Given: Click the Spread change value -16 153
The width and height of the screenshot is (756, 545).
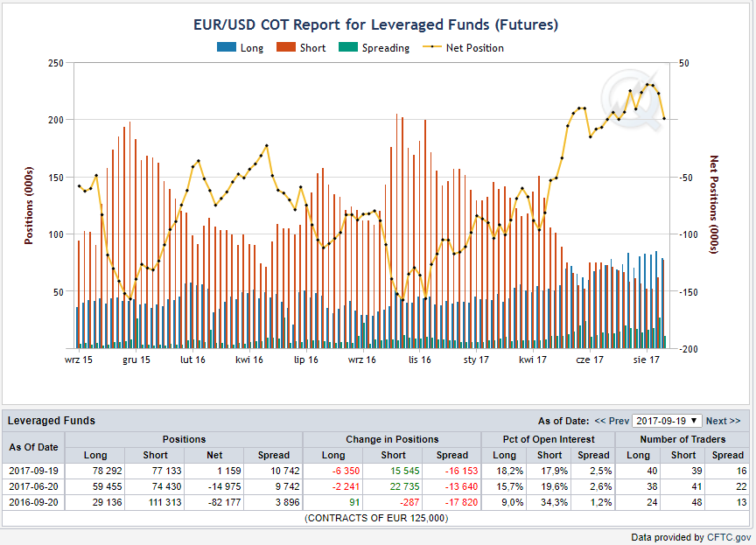Looking at the screenshot, I should coord(461,471).
